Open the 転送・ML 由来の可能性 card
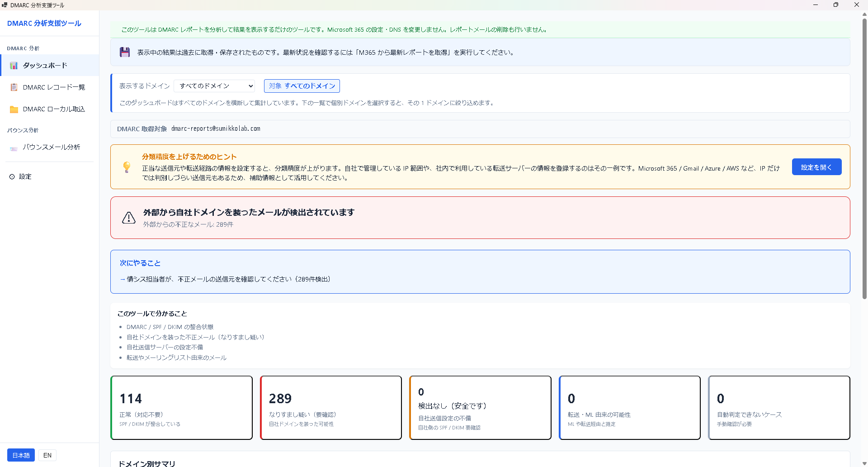The image size is (868, 467). [630, 408]
